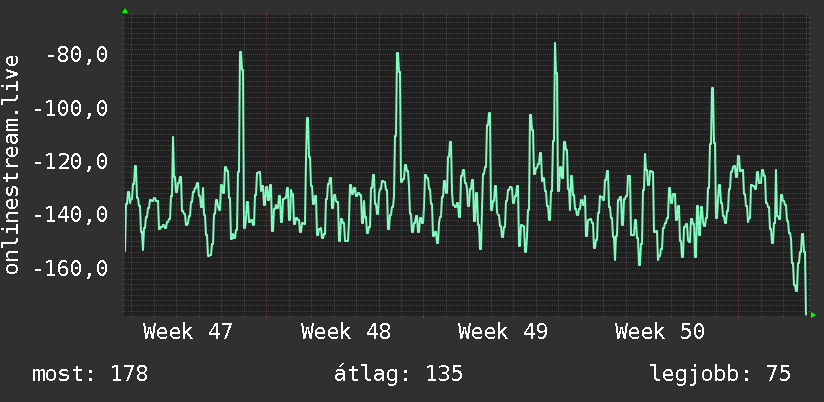Click the 'most: 178' statistic
The width and height of the screenshot is (824, 402).
point(90,374)
